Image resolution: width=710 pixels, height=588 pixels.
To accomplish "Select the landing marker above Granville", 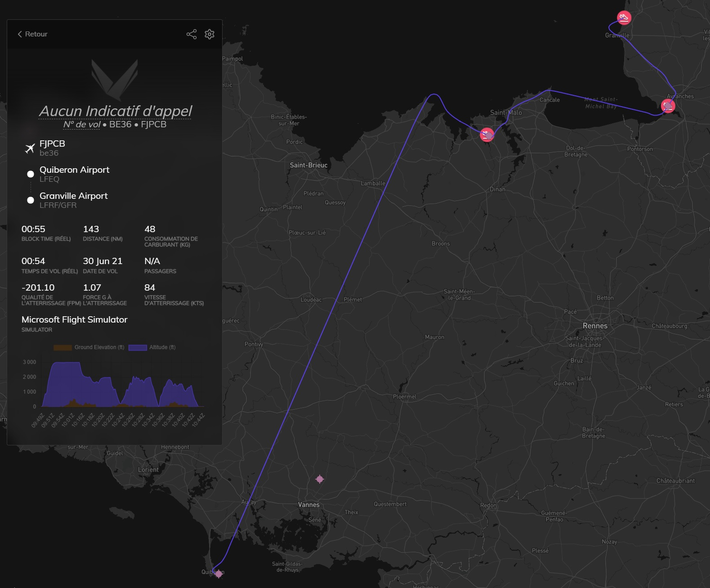I will coord(624,18).
